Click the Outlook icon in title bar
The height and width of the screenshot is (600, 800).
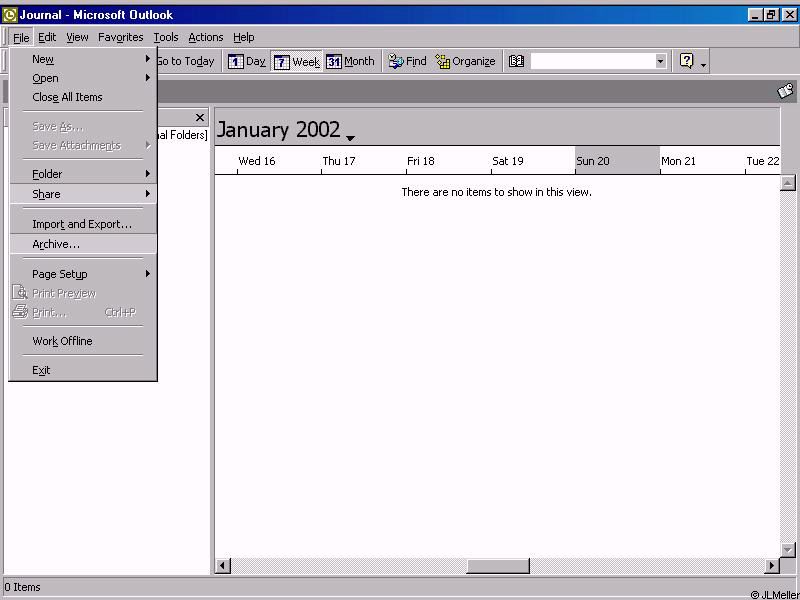coord(10,15)
